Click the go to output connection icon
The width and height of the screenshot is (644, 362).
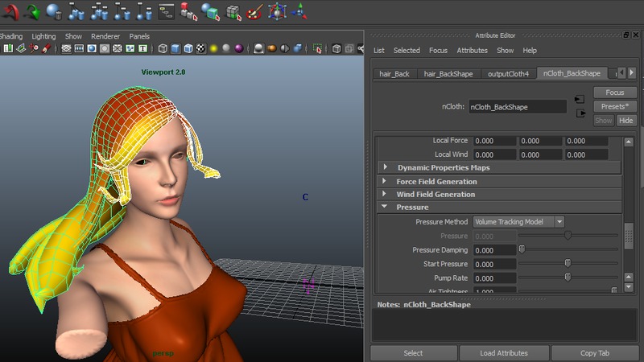point(580,113)
